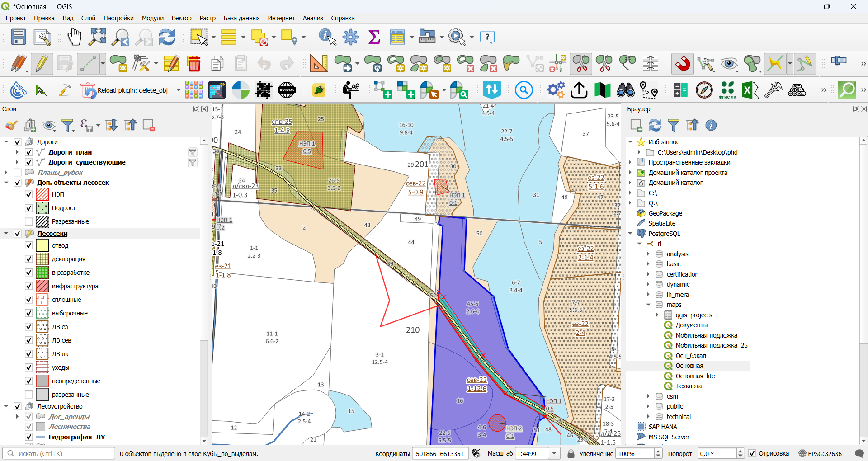Image resolution: width=868 pixels, height=461 pixels.
Task: Uncheck the Гидрография_ЛУ layer
Action: pos(28,437)
